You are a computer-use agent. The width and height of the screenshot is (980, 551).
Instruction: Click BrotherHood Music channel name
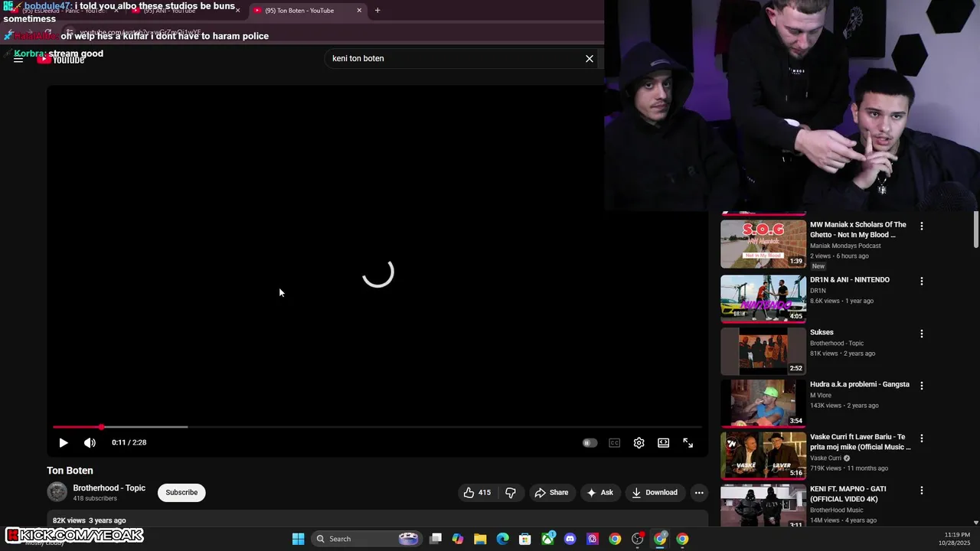(837, 510)
